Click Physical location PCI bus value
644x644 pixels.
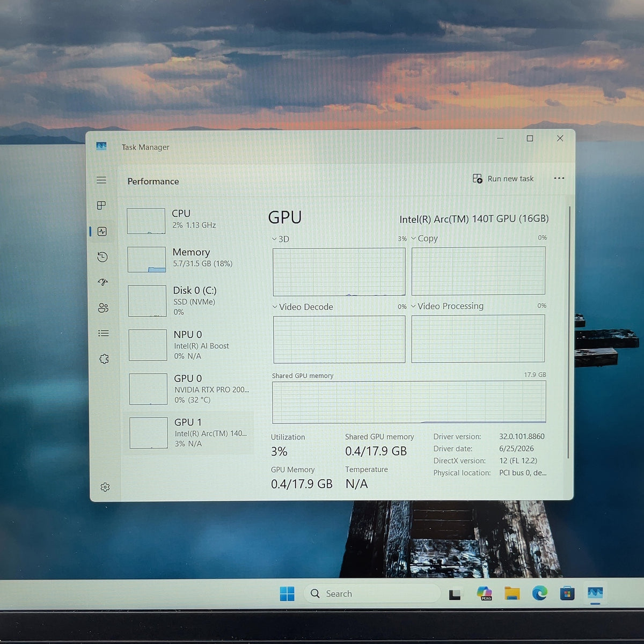(523, 473)
